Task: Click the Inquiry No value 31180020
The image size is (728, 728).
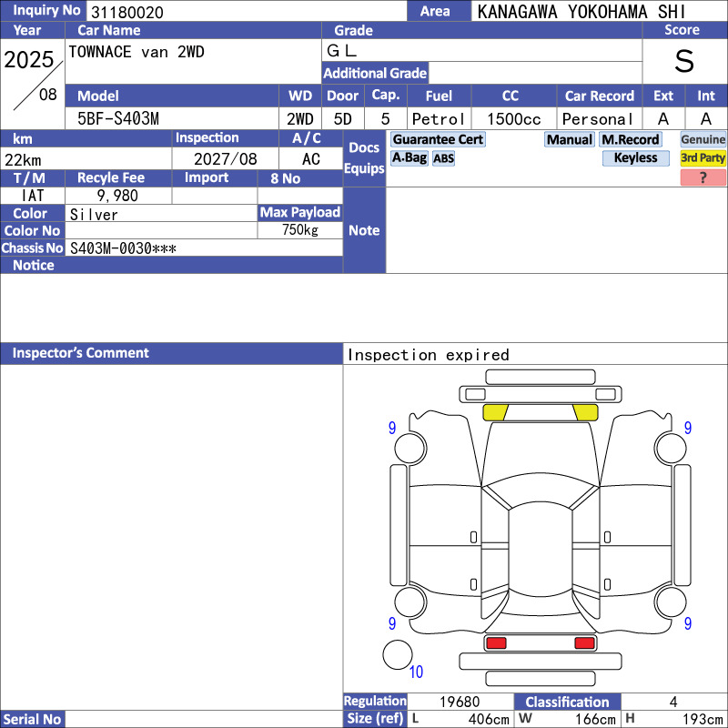Action: pyautogui.click(x=127, y=12)
